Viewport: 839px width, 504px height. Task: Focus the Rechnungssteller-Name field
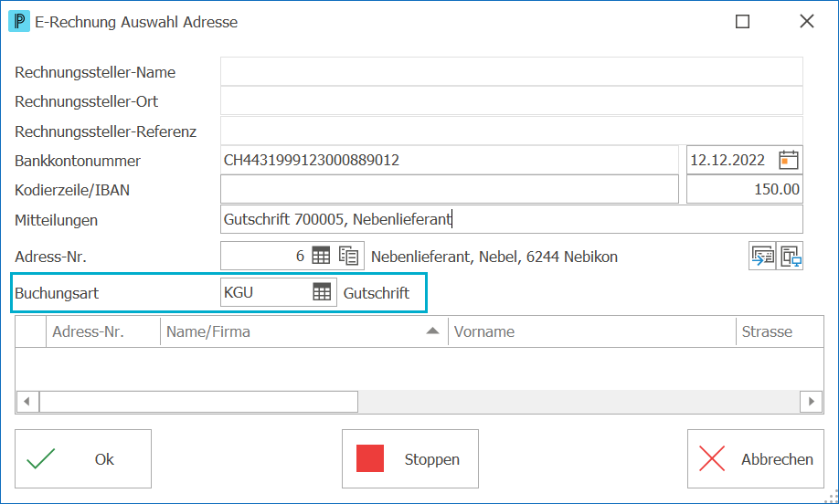512,71
